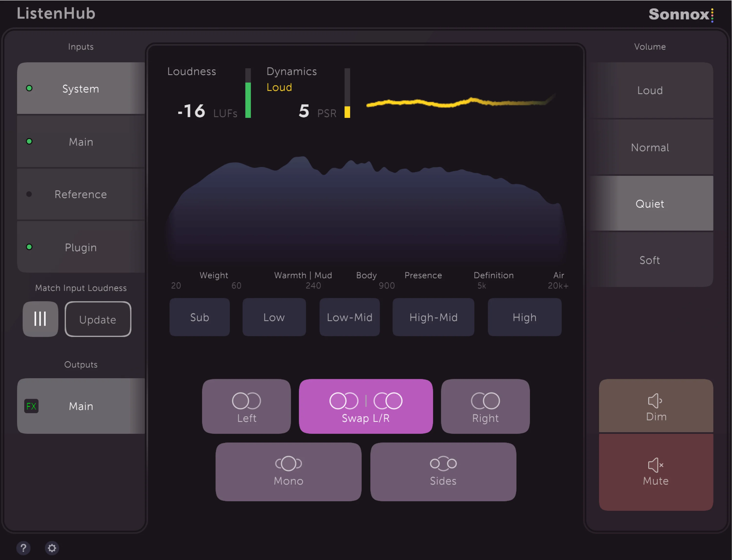Listen to the Right channel only

(x=485, y=406)
